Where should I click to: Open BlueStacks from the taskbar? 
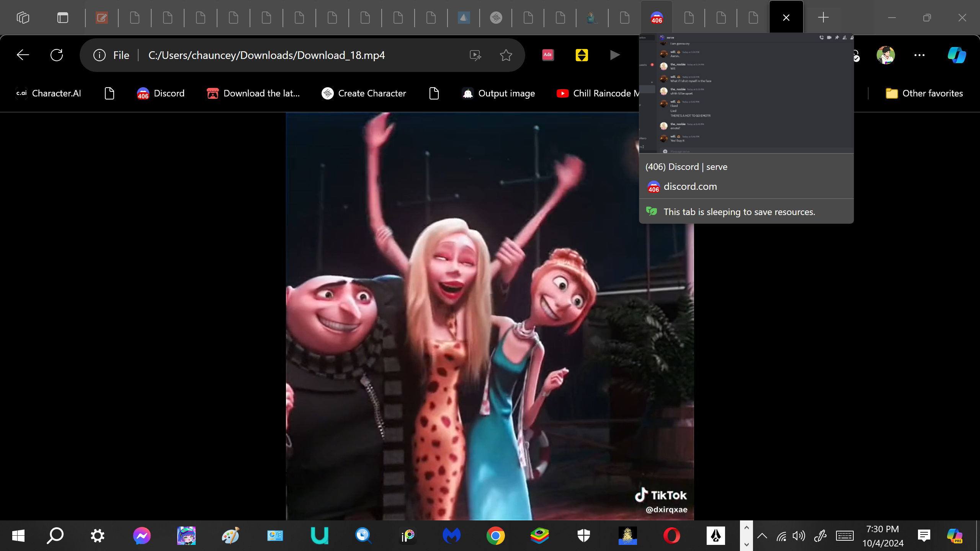[540, 536]
